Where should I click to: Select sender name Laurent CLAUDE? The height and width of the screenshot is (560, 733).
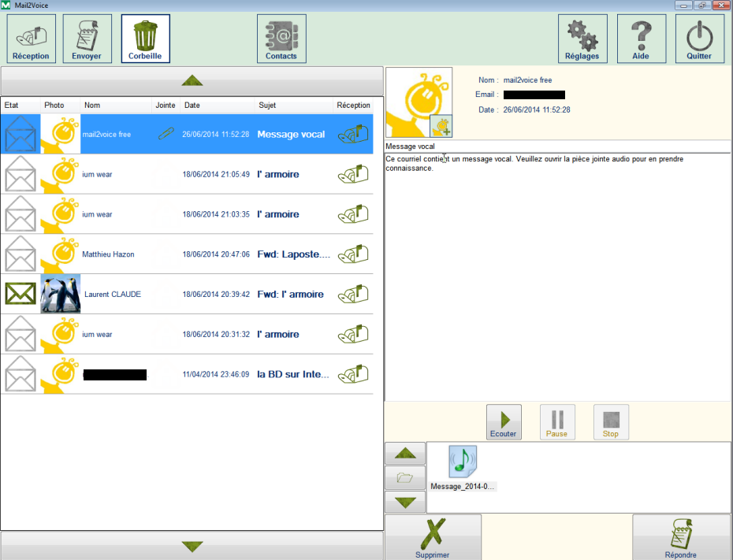coord(113,295)
